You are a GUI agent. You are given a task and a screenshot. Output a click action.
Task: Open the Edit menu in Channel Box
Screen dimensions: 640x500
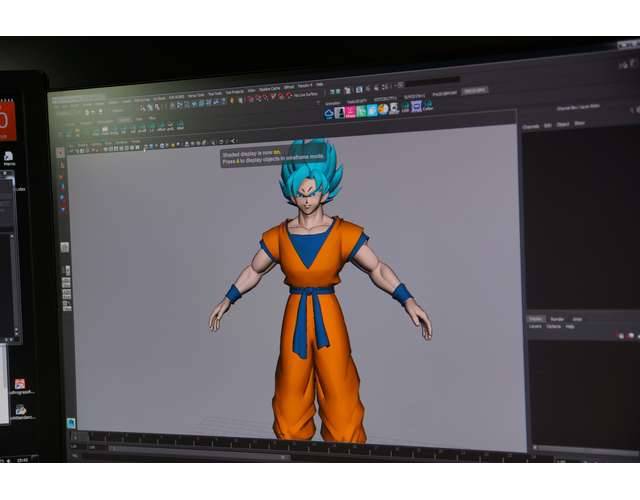548,126
